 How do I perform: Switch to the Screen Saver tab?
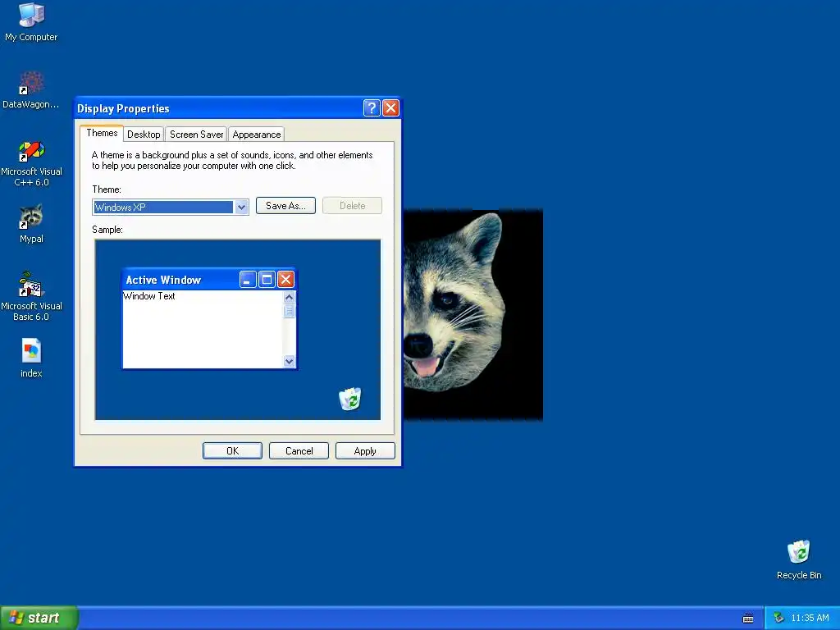pos(196,135)
